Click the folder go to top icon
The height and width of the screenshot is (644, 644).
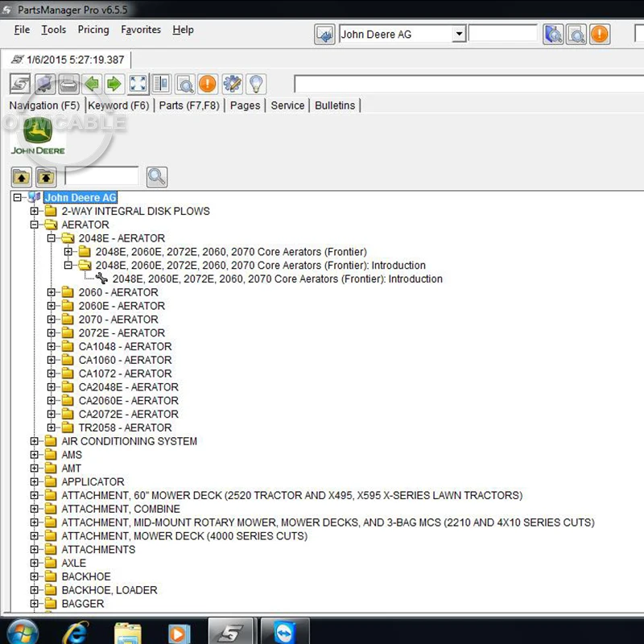(46, 177)
